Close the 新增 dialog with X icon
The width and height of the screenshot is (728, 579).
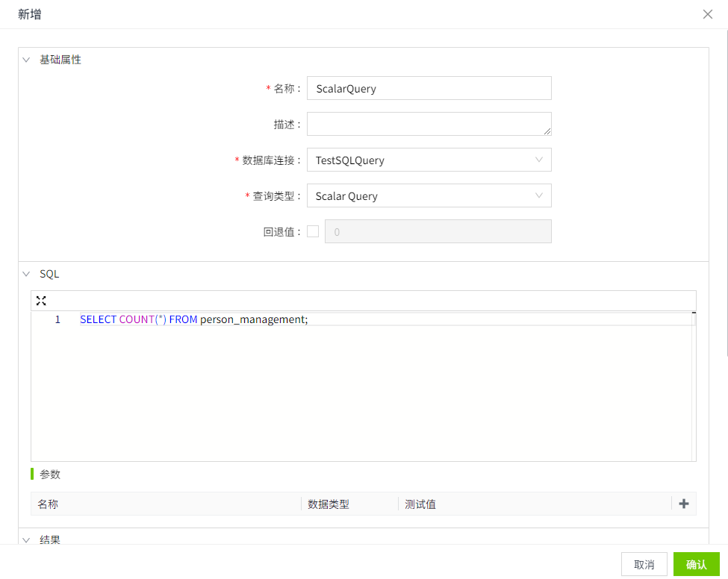click(708, 14)
